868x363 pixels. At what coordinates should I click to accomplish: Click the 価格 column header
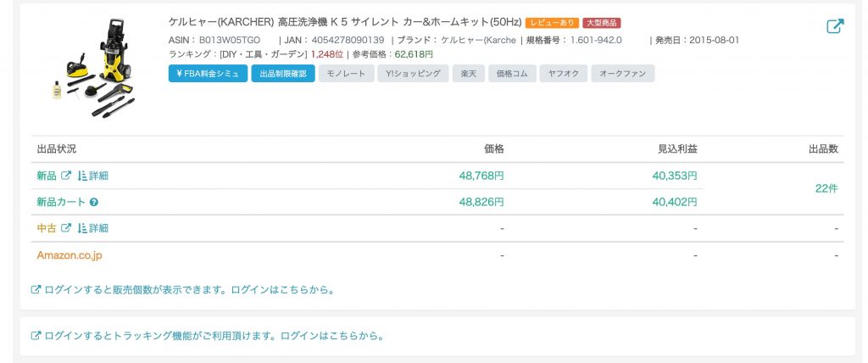click(x=494, y=149)
